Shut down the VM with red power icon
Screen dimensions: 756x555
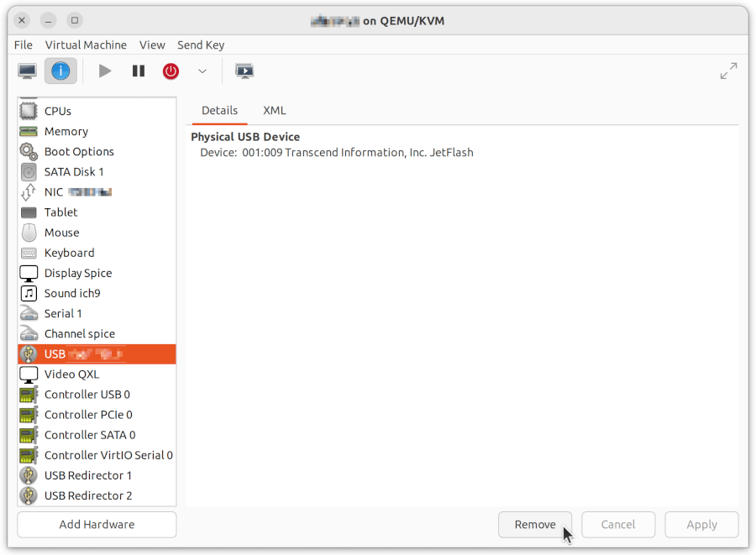[x=171, y=71]
